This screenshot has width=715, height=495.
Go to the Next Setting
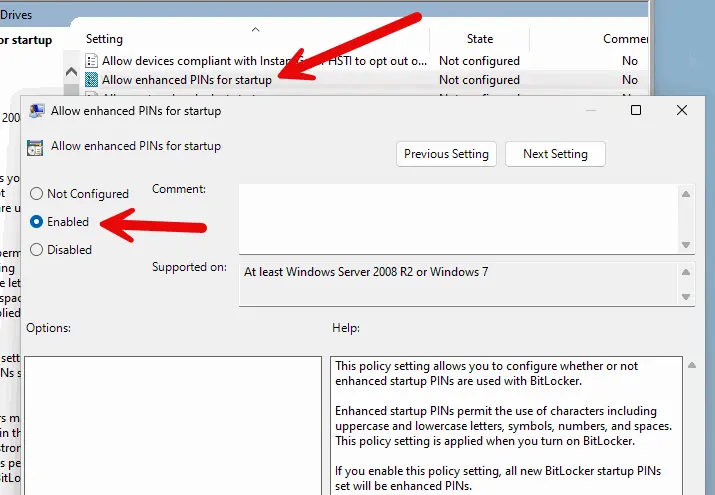(x=555, y=154)
